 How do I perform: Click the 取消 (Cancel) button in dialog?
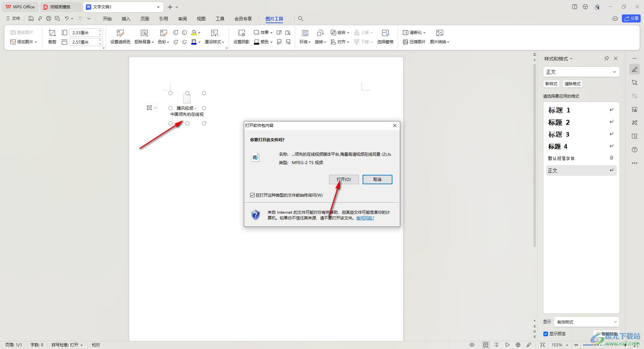377,180
